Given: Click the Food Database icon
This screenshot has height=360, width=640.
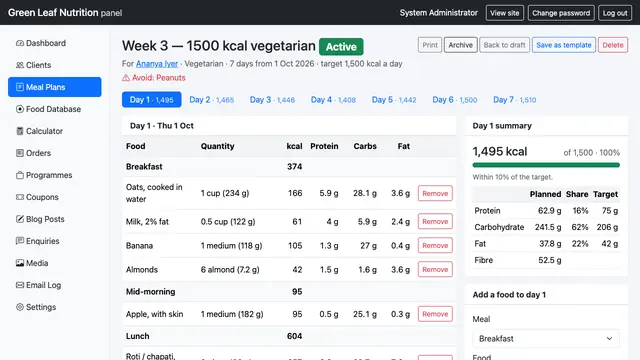Looking at the screenshot, I should pyautogui.click(x=20, y=109).
